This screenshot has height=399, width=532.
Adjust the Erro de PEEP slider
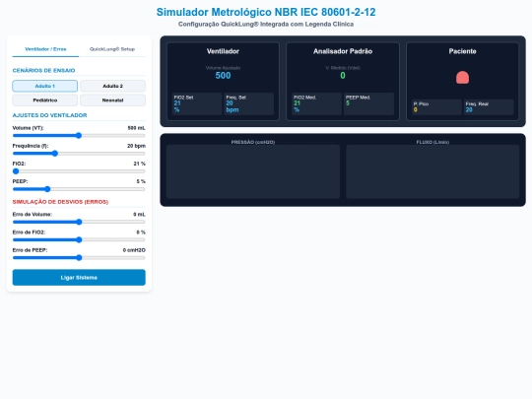[79, 257]
